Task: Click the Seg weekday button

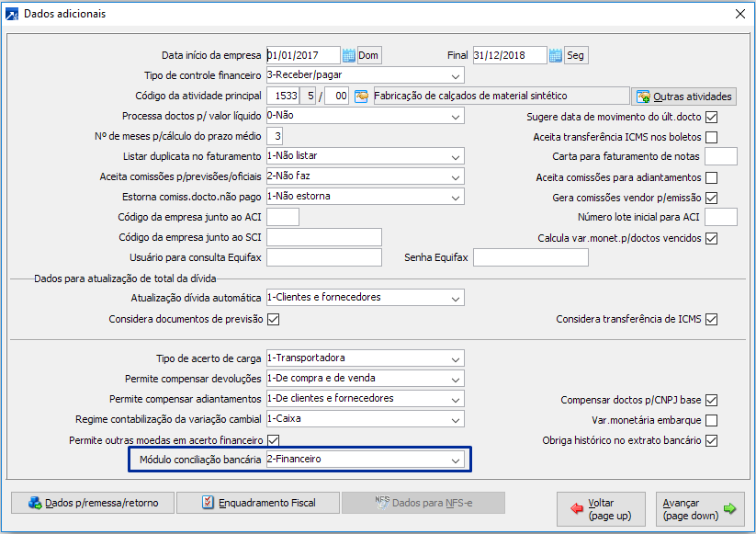Action: coord(576,55)
